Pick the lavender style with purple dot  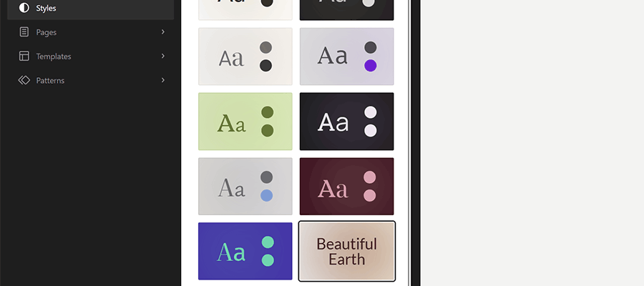[346, 56]
